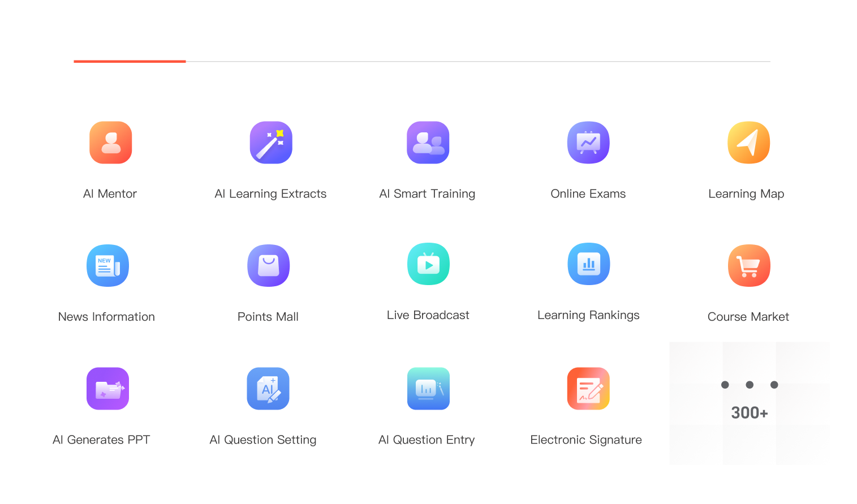Select the Points Mall shopping bag icon
Screen dimensions: 857x504
click(x=269, y=266)
